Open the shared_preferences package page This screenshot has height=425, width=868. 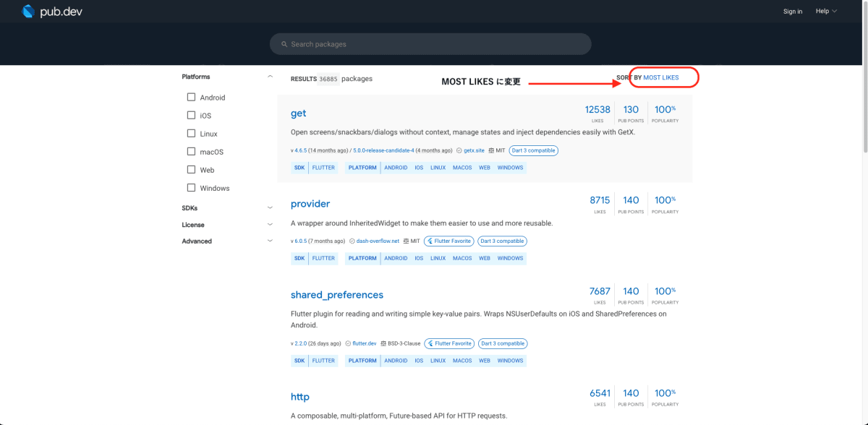click(x=337, y=295)
